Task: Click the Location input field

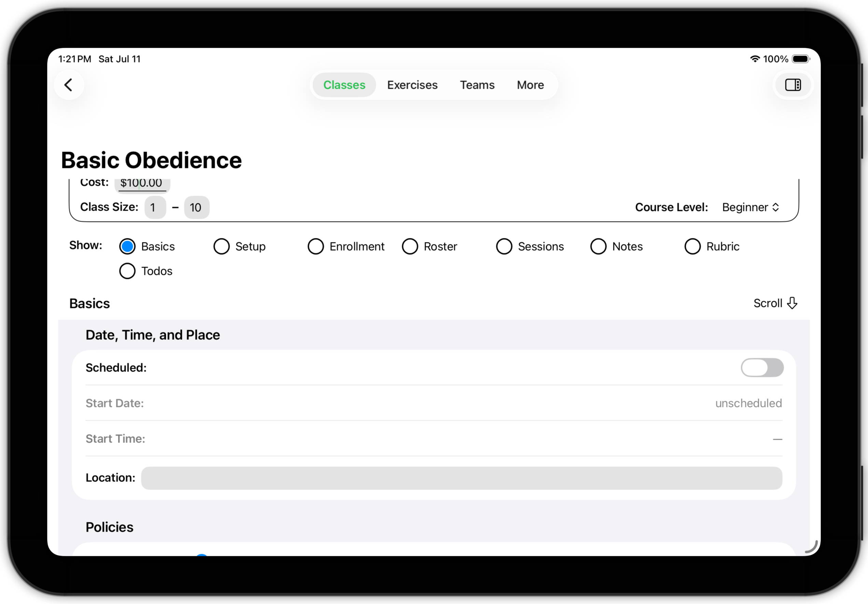Action: click(x=461, y=478)
